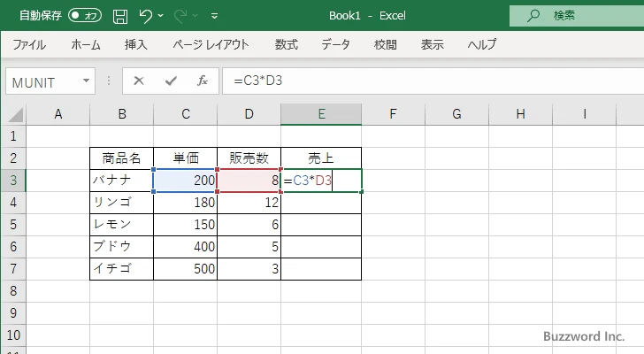Click cell with value 500

(x=186, y=269)
